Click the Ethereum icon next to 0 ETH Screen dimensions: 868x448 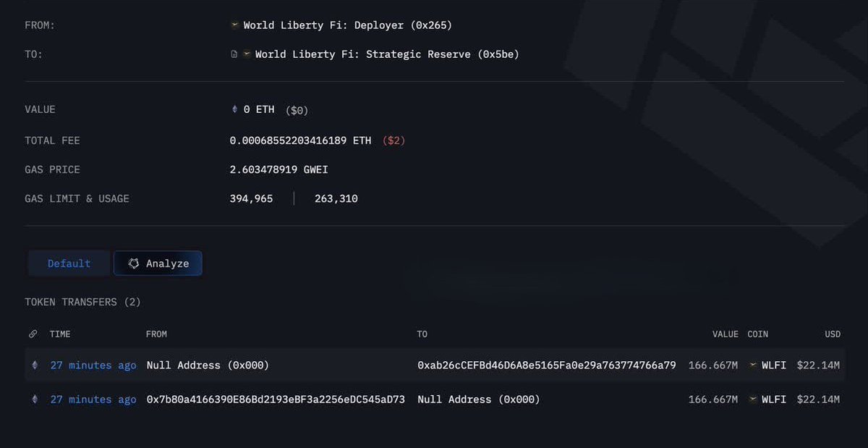[x=234, y=109]
